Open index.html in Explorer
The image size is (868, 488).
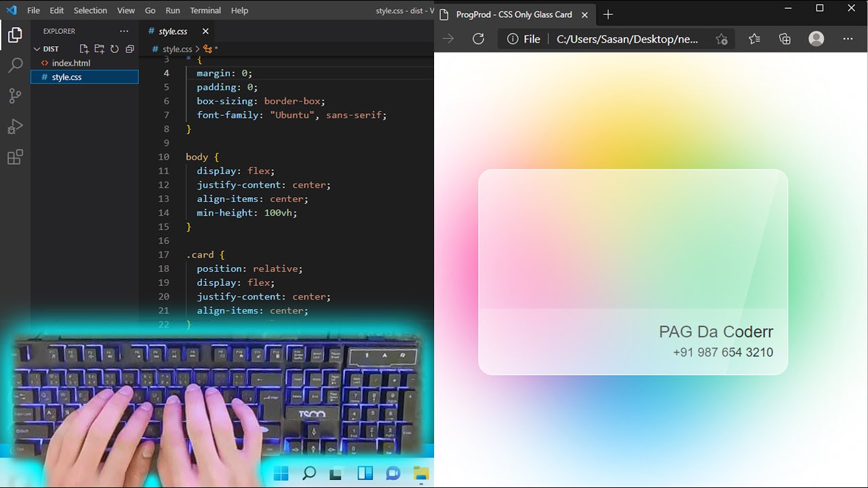click(x=71, y=63)
